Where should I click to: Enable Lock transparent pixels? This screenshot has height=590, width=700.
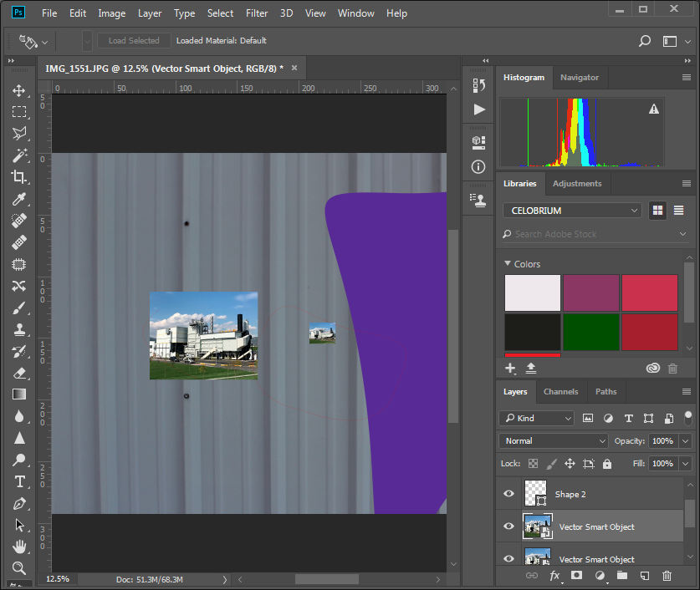(x=533, y=463)
